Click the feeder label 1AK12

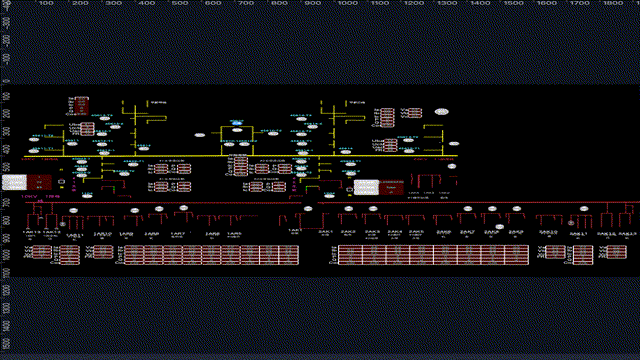[51, 232]
